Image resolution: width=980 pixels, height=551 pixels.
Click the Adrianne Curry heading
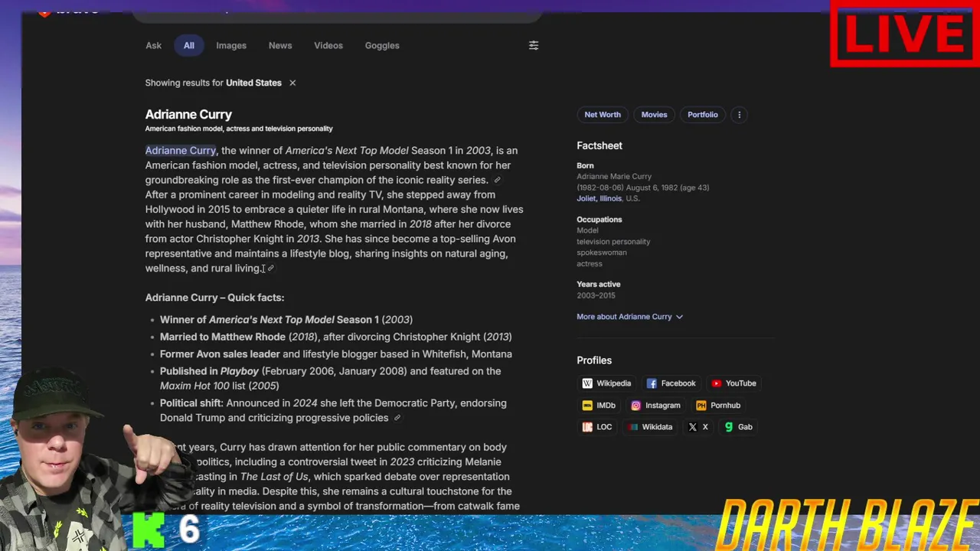(x=188, y=115)
